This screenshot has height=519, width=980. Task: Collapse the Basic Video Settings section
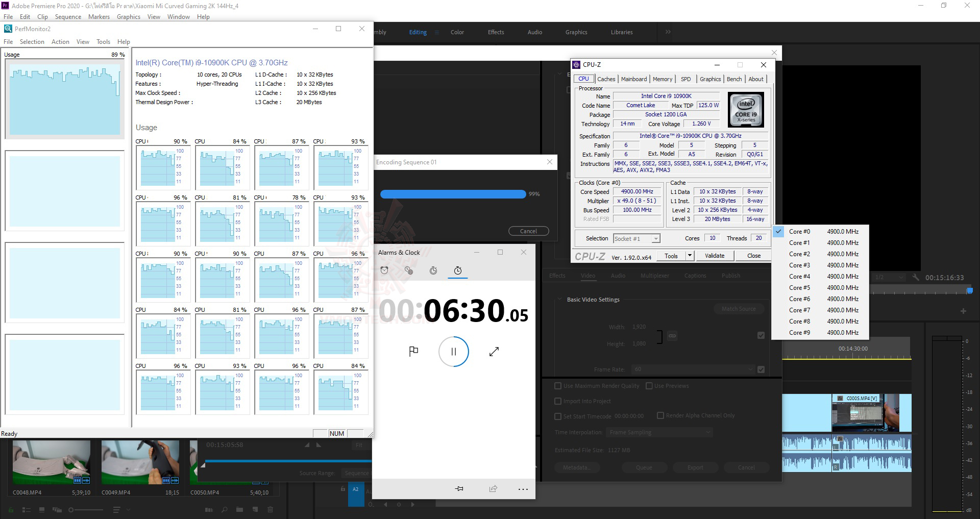[x=560, y=300]
